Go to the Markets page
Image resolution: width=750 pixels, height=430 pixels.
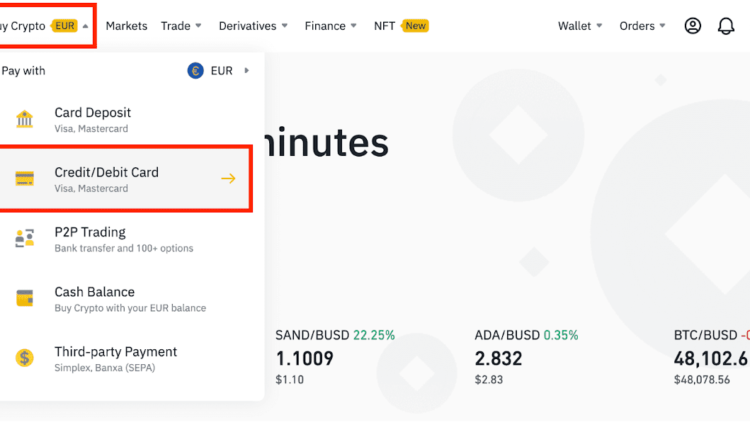(x=126, y=26)
